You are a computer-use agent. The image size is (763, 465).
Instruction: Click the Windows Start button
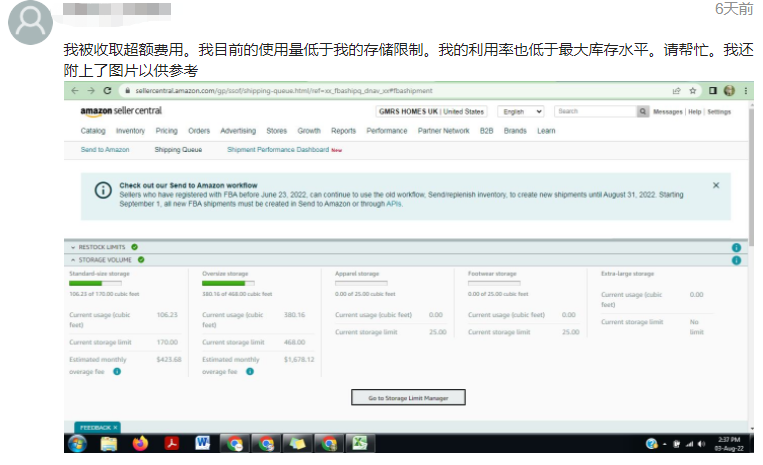click(78, 443)
